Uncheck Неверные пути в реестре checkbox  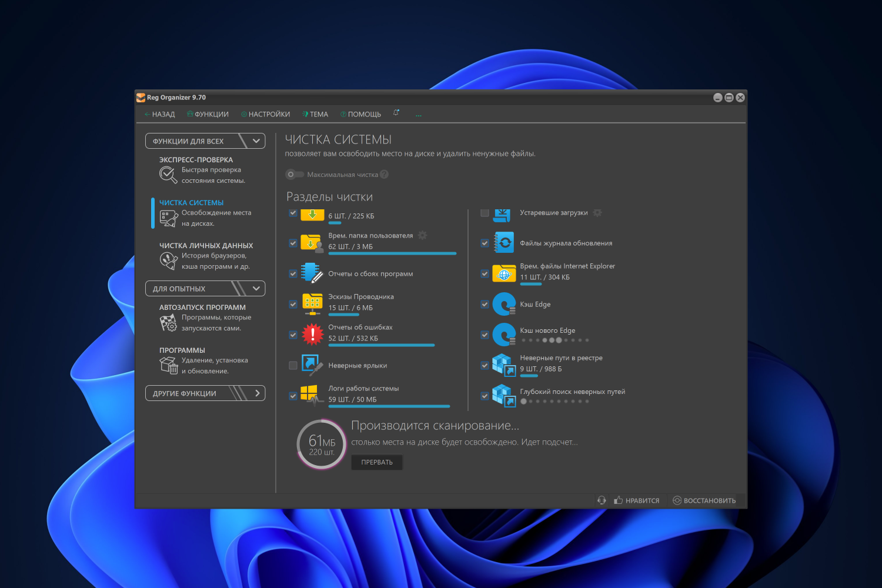point(485,365)
